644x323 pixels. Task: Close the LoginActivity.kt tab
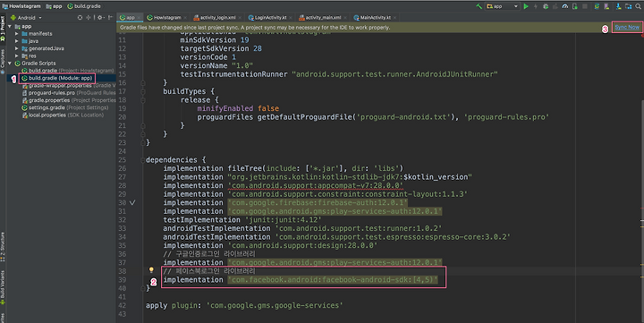[x=291, y=18]
